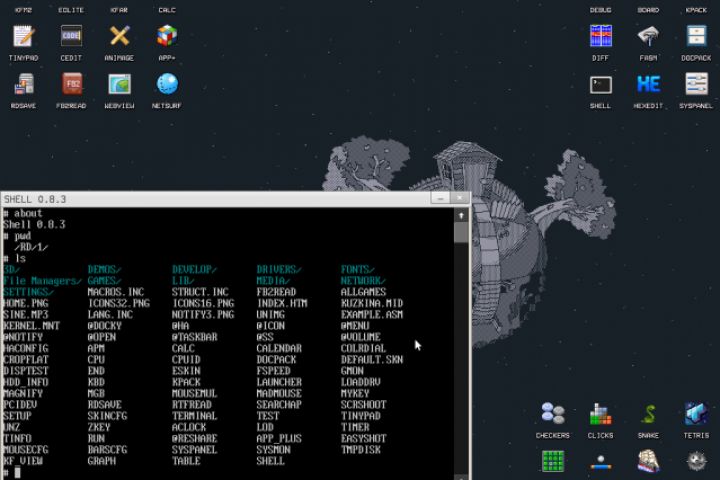This screenshot has height=480, width=720.
Task: Click 'DEMOS/' directory in shell listing
Action: click(104, 270)
